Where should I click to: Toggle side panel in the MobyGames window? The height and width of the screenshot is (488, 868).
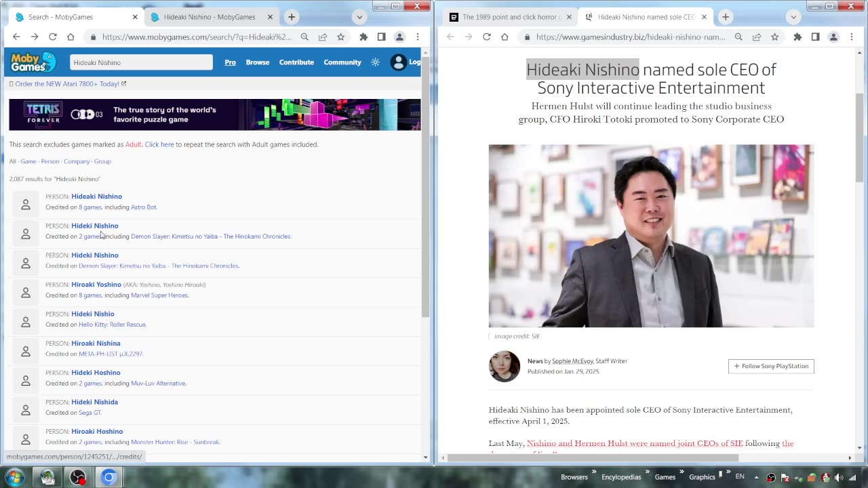(381, 37)
